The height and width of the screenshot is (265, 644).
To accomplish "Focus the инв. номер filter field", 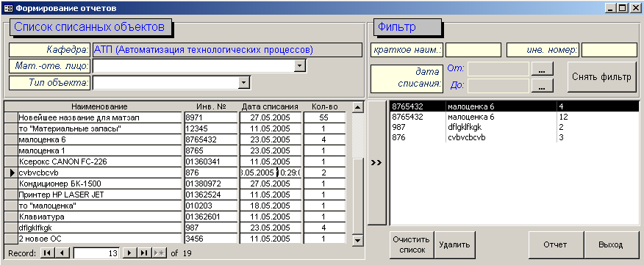I will point(609,50).
